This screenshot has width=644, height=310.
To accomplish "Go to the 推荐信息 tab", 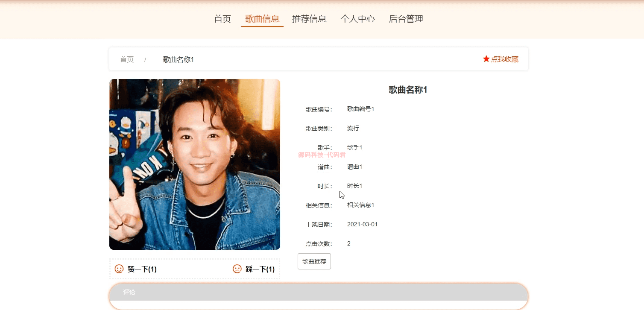I will (x=309, y=19).
